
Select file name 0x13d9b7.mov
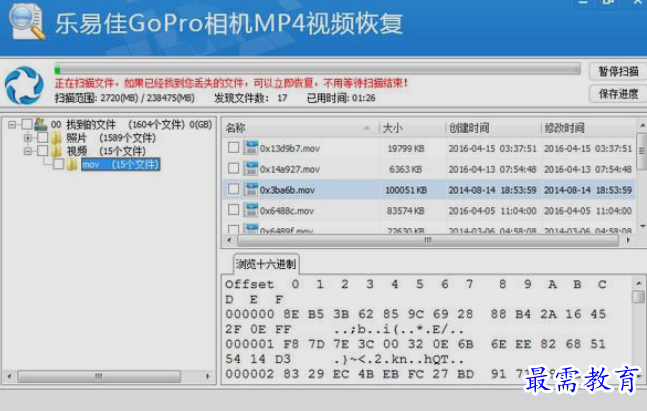pos(290,148)
